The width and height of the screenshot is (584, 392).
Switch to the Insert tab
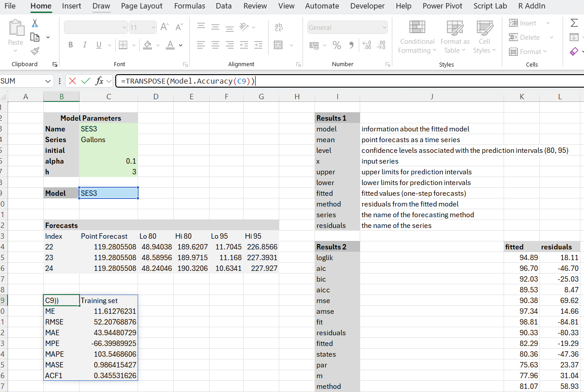point(71,6)
